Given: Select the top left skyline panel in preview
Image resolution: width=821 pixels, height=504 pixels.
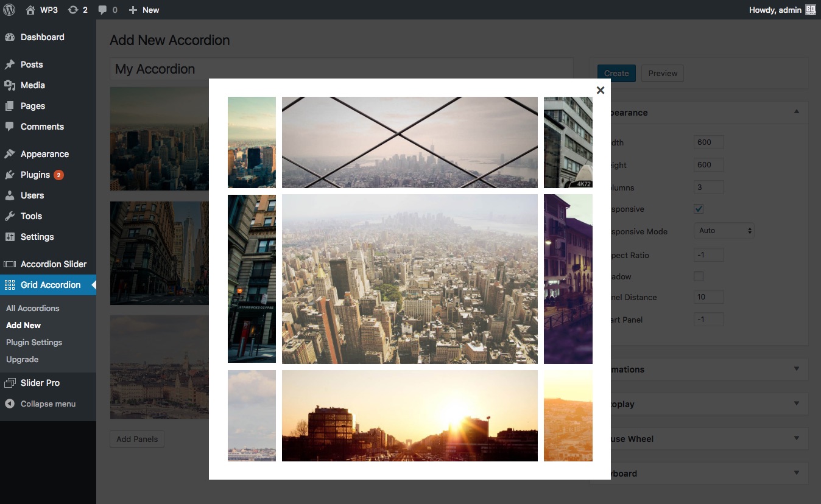Looking at the screenshot, I should click(252, 142).
